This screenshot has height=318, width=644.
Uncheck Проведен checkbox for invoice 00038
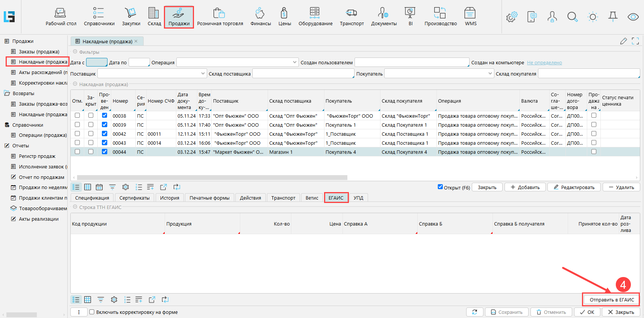point(105,115)
